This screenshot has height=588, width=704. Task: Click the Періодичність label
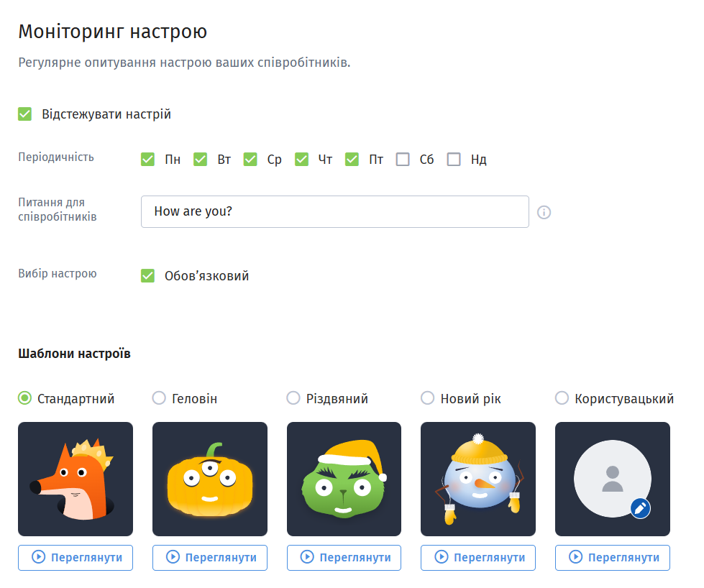56,157
